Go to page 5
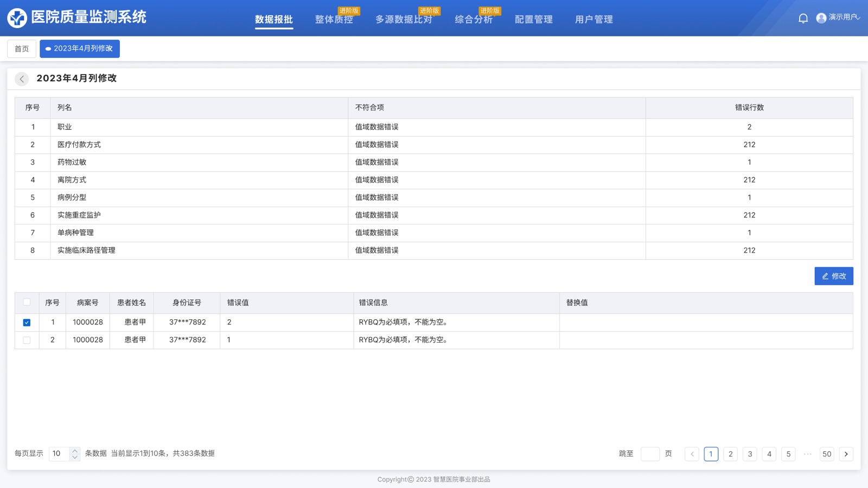This screenshot has height=488, width=868. pos(788,454)
